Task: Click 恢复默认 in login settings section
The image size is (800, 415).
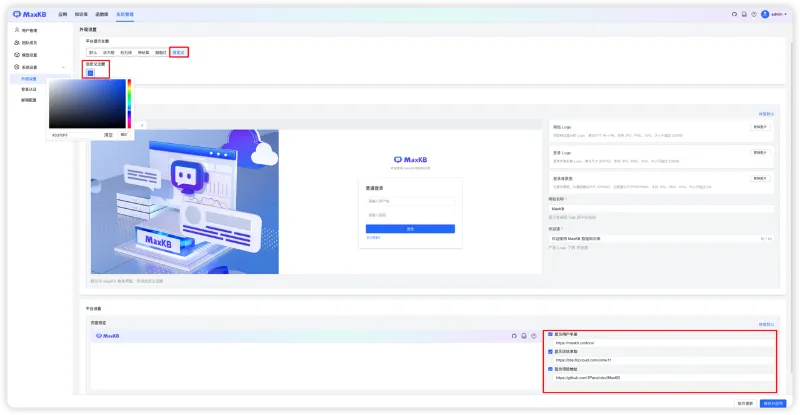Action: (x=766, y=114)
